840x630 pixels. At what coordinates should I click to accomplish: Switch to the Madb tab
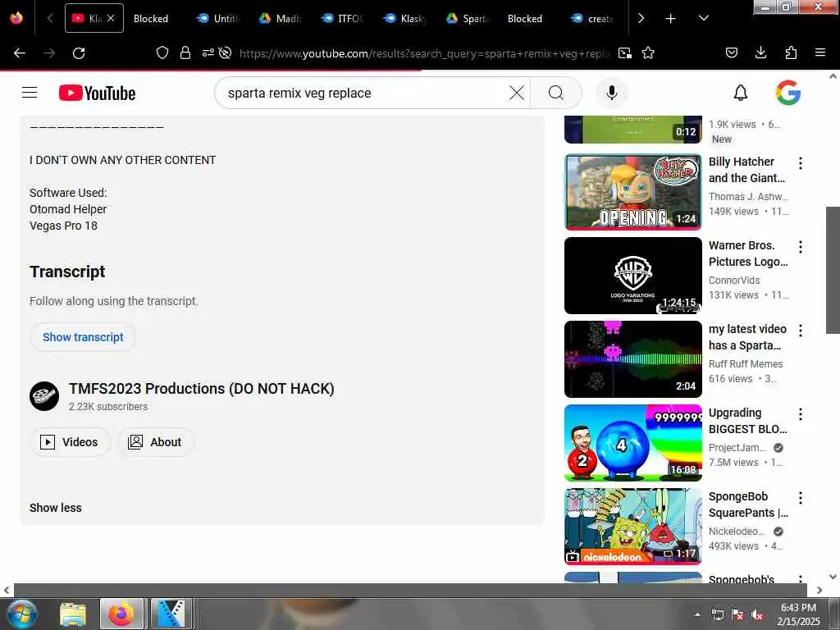(281, 19)
